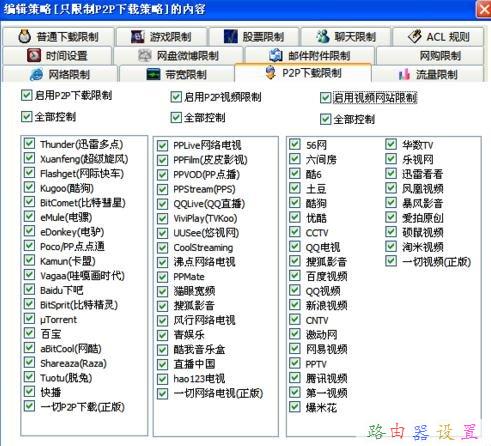Toggle the 酷我音乐盒 checkbox
The image size is (491, 446).
point(162,350)
